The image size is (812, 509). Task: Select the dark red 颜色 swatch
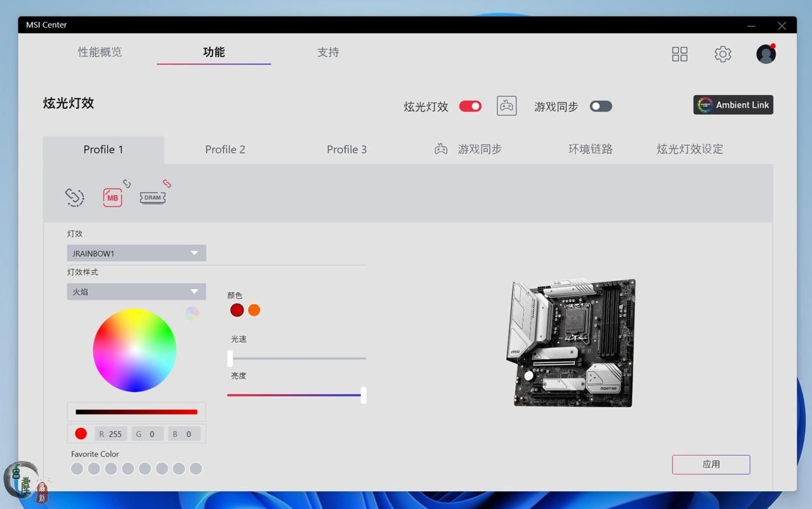pyautogui.click(x=237, y=310)
